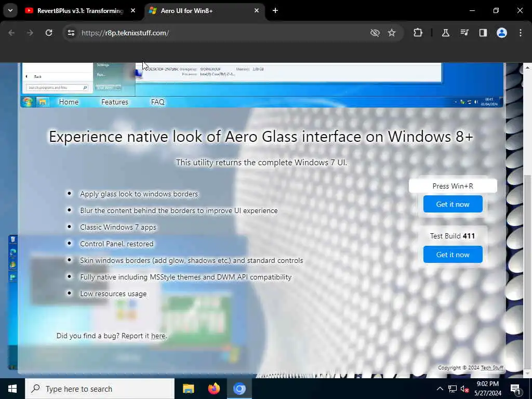Launch Firefox from the taskbar
The height and width of the screenshot is (399, 532).
point(214,389)
